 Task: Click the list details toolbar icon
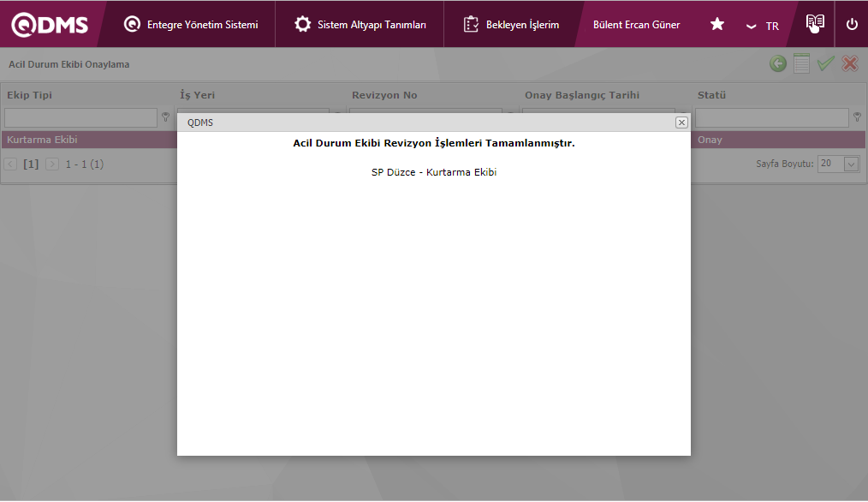tap(801, 63)
